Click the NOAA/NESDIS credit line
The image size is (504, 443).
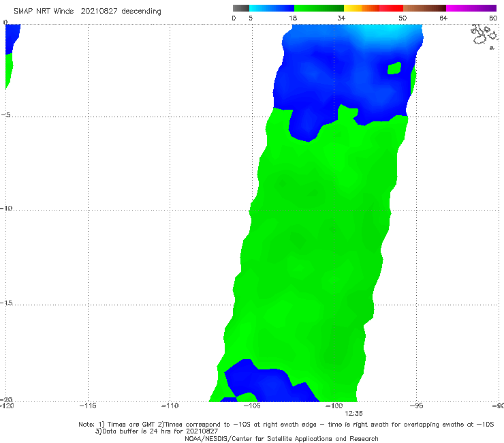(281, 438)
